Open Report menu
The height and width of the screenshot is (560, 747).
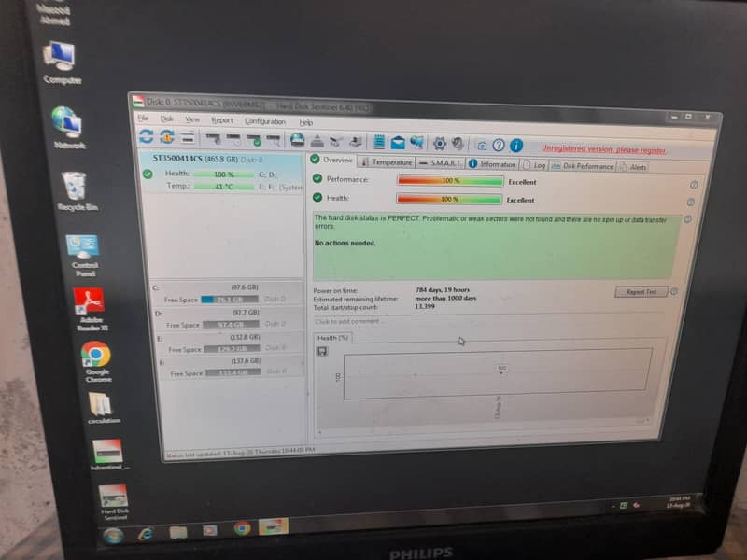coord(222,120)
